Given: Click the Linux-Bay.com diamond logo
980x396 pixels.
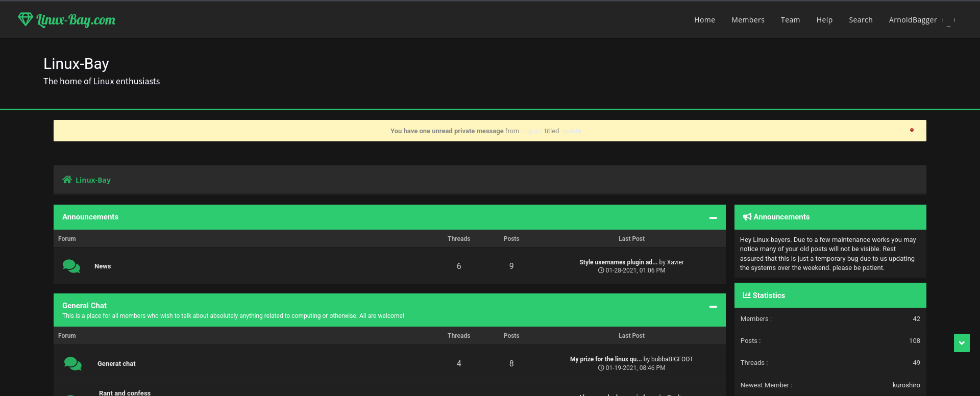Looking at the screenshot, I should pyautogui.click(x=26, y=19).
